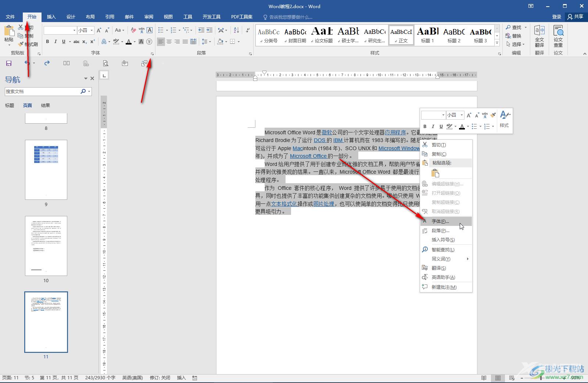The image size is (588, 383).
Task: Open the Insert ribbon tab
Action: click(x=51, y=17)
